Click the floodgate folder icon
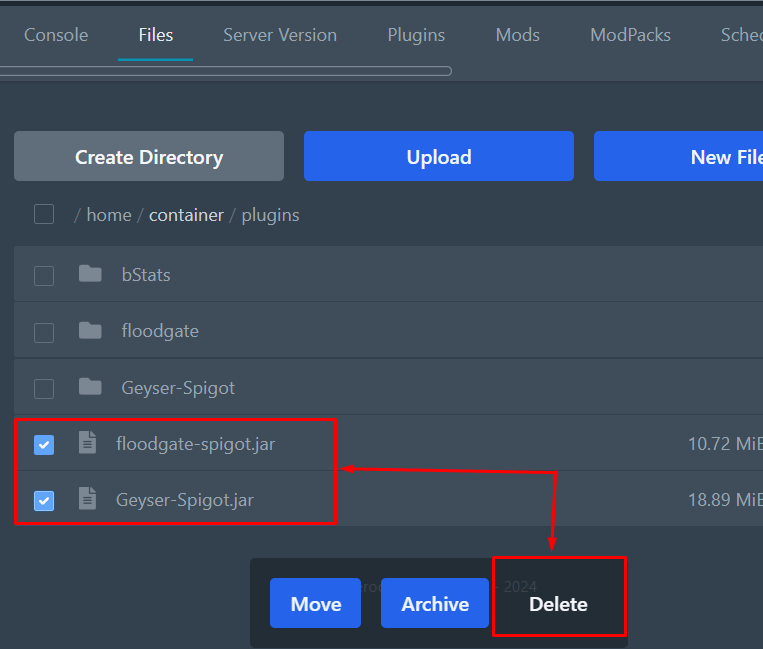The width and height of the screenshot is (763, 649). click(90, 330)
